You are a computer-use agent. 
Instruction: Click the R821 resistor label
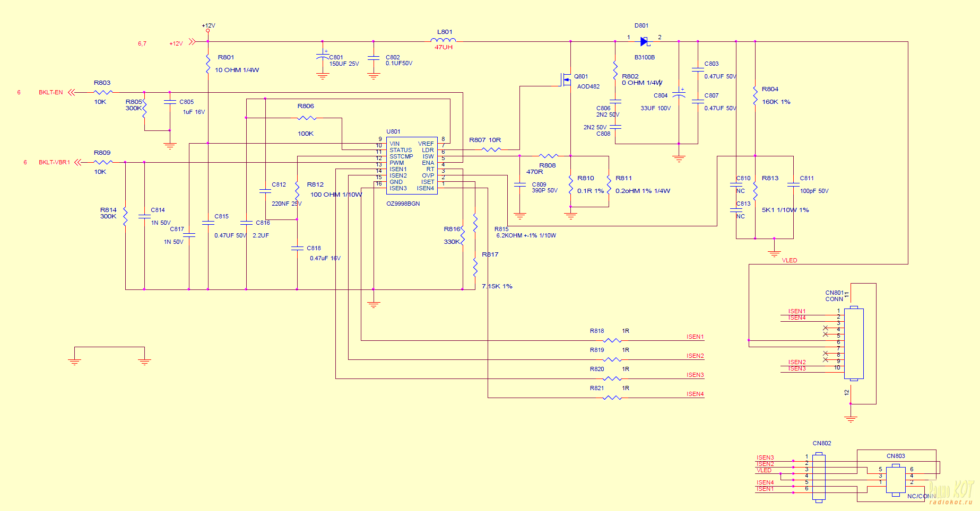[x=597, y=388]
